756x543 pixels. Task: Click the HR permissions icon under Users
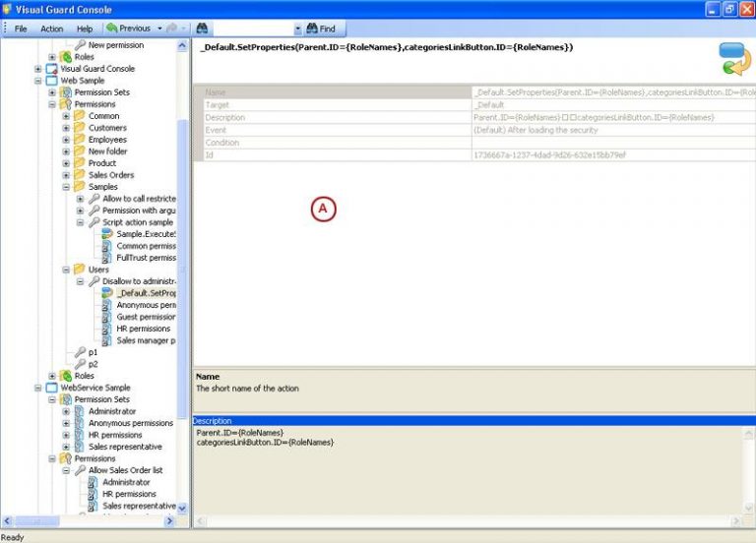(107, 329)
